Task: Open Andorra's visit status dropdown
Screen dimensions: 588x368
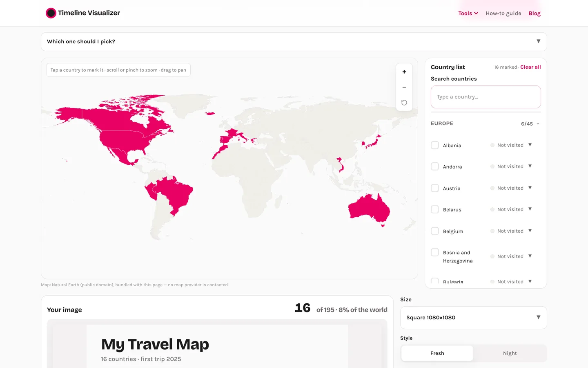Action: [511, 166]
